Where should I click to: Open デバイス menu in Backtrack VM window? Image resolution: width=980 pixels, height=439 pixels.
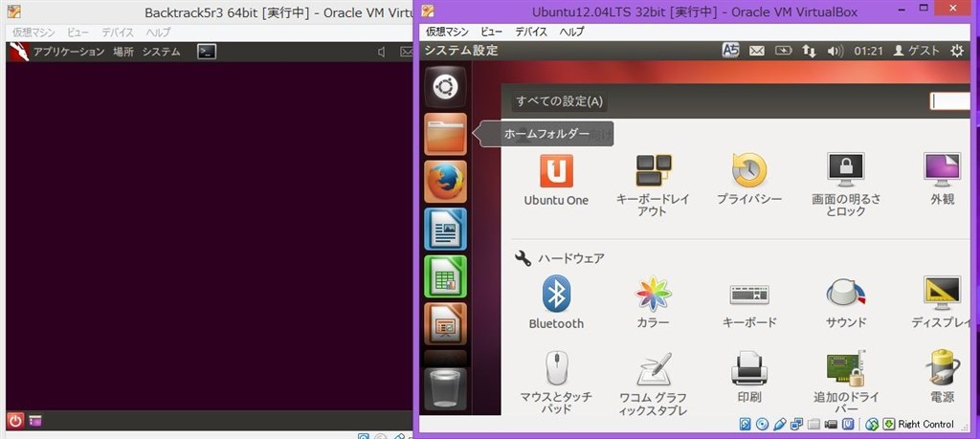[x=118, y=33]
